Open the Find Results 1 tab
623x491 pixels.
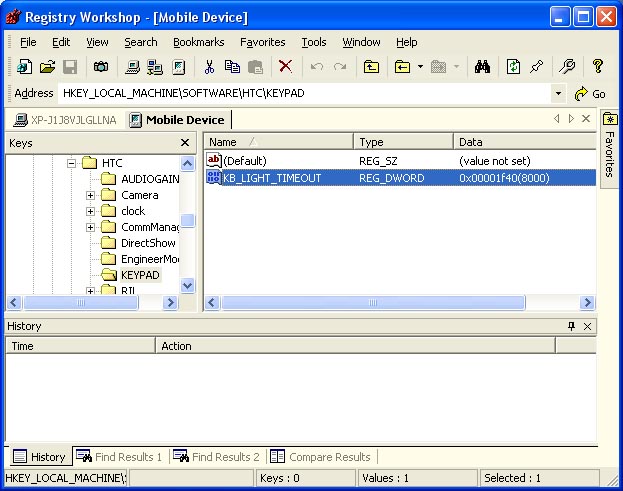tap(119, 457)
